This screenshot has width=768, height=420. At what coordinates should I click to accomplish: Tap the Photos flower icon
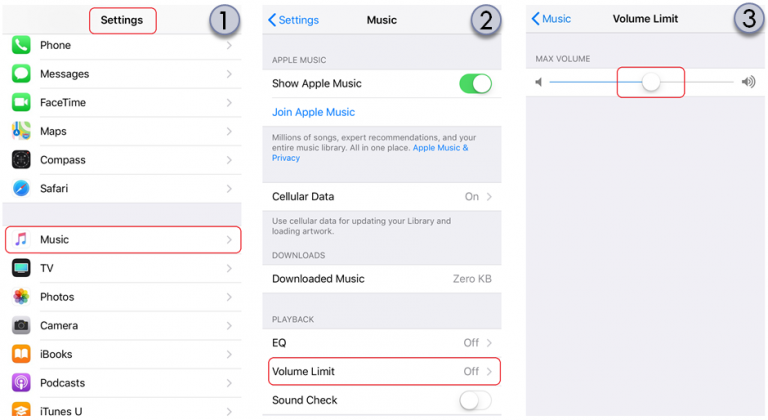(x=21, y=296)
